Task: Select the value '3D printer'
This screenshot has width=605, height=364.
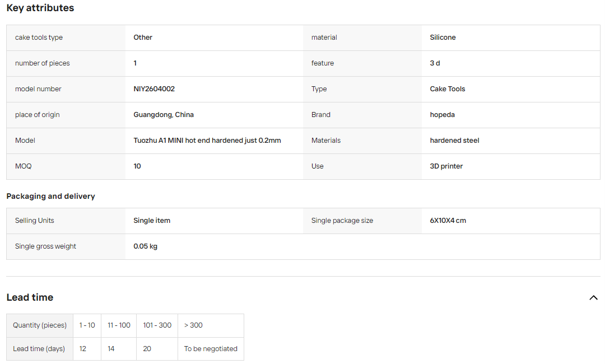Action: coord(446,166)
